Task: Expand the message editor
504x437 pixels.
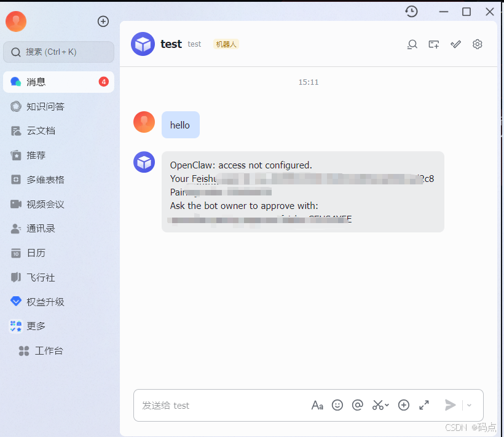Action: (424, 405)
